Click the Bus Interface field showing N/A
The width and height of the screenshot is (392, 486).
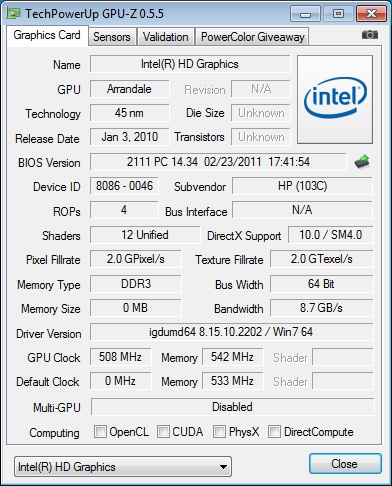click(x=302, y=210)
